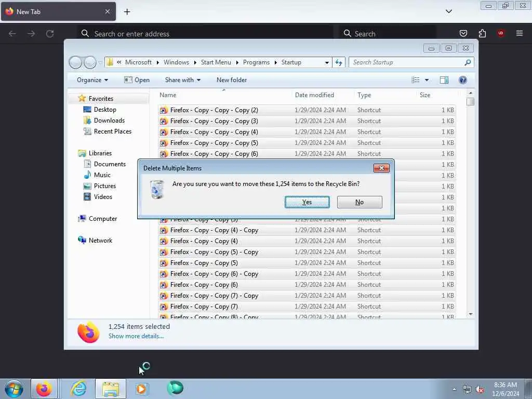532x399 pixels.
Task: Click the Explorer forward button
Action: point(90,62)
